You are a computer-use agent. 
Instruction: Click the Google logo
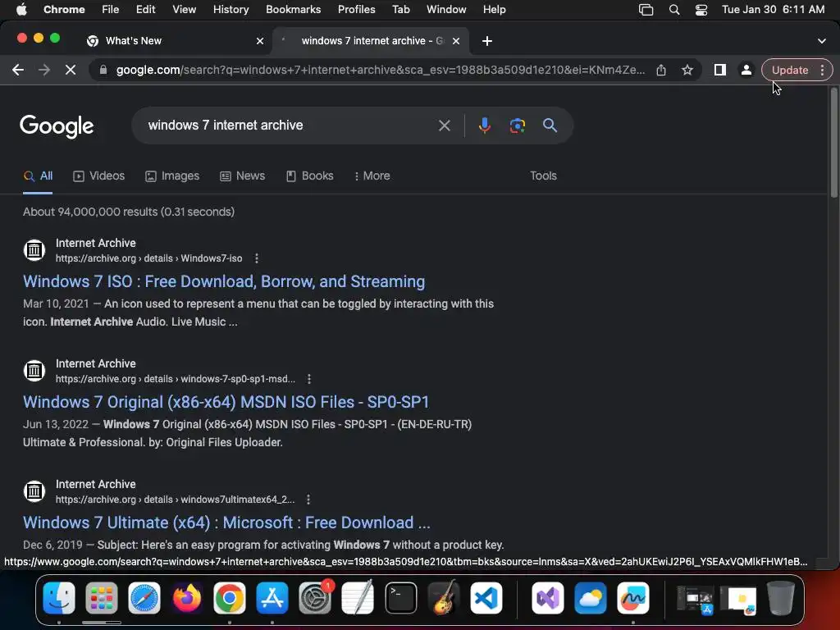tap(57, 126)
